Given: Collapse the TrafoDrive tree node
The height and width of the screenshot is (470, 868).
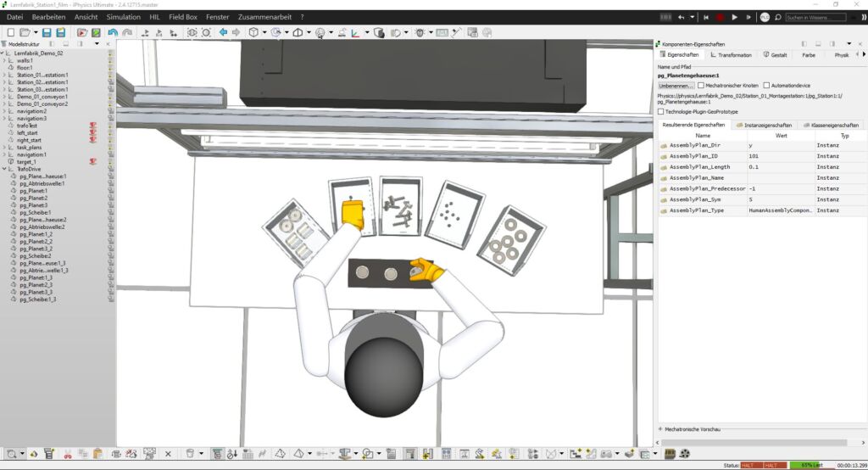Looking at the screenshot, I should pos(4,169).
